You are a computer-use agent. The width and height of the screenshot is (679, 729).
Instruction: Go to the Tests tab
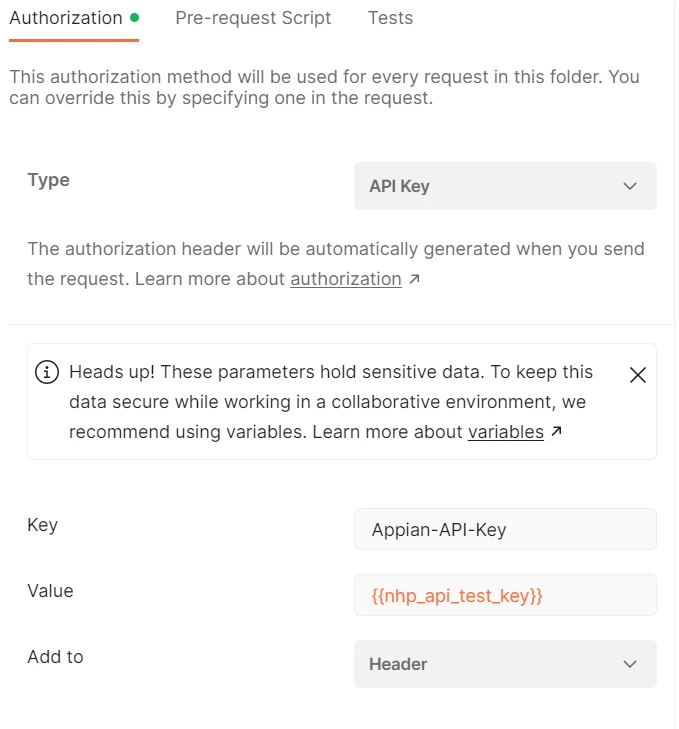390,18
